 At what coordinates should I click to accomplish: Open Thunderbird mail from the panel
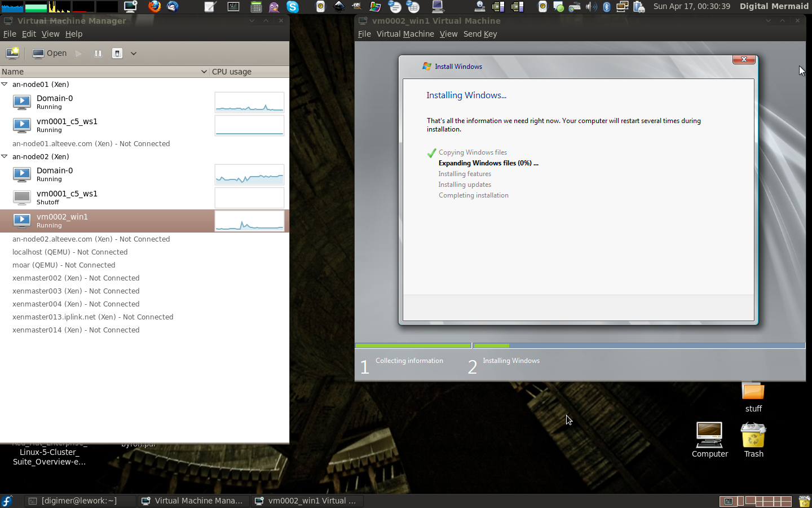coord(173,7)
